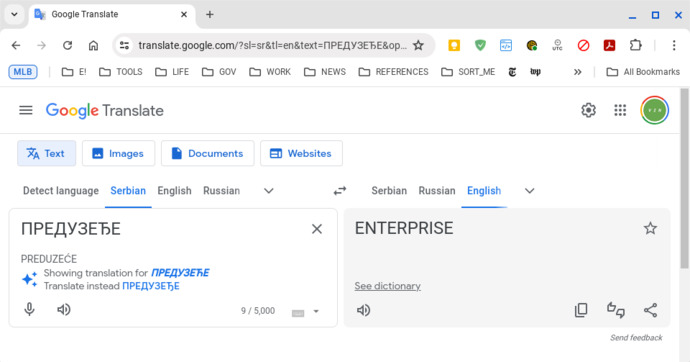Click the page vertical scrollbar
690x362 pixels.
(x=684, y=178)
